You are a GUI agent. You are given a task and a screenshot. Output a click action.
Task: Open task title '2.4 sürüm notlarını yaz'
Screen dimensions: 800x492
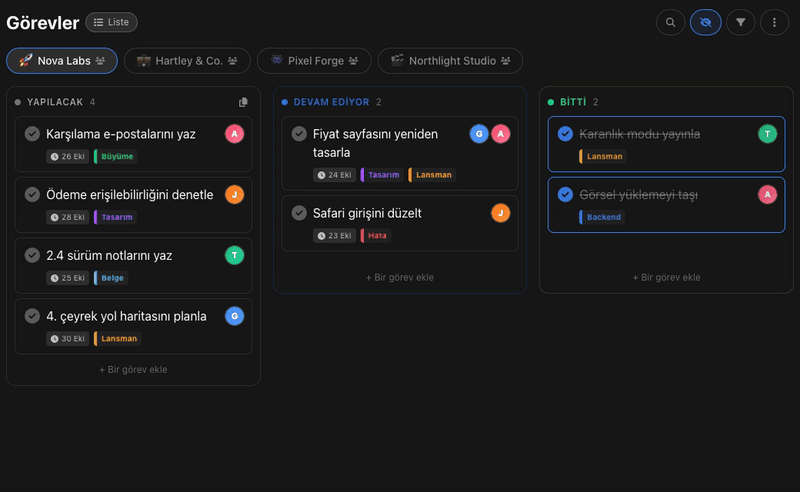(x=109, y=255)
